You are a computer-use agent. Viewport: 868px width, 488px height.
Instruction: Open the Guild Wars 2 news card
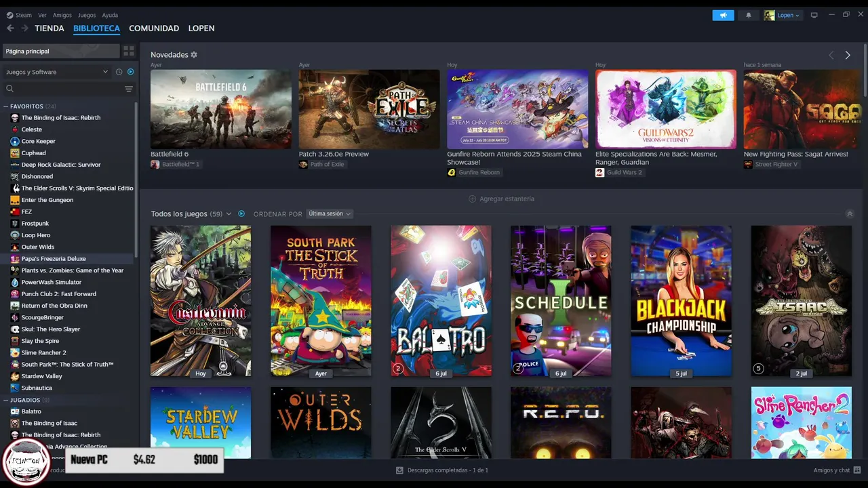coord(666,109)
